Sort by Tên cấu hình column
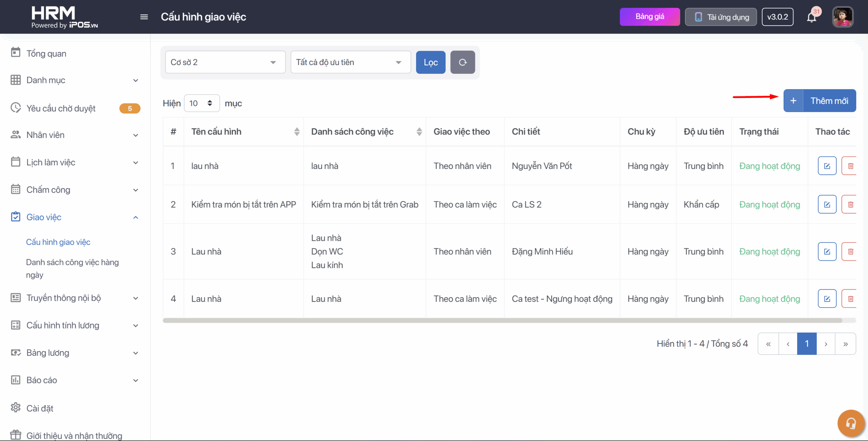The width and height of the screenshot is (868, 441). [297, 132]
